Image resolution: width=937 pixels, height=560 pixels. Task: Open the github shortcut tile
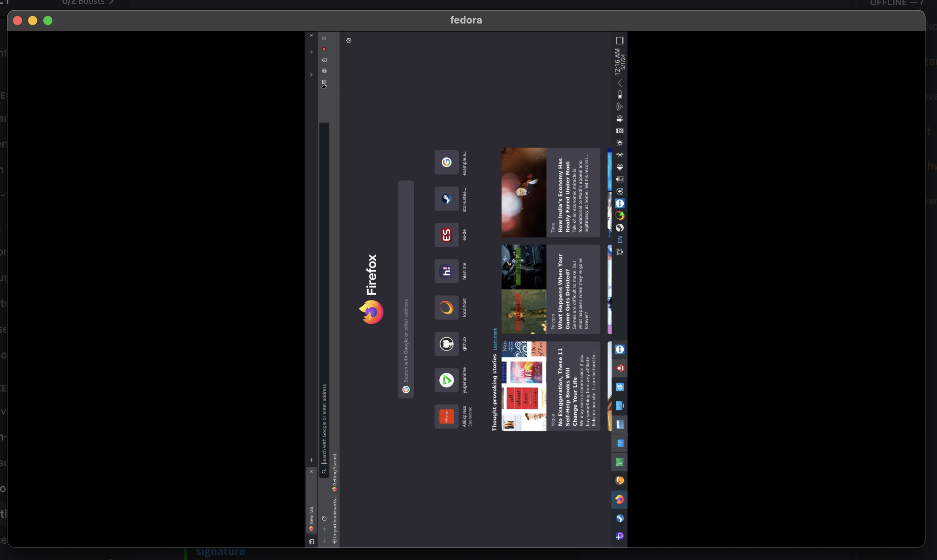point(446,344)
